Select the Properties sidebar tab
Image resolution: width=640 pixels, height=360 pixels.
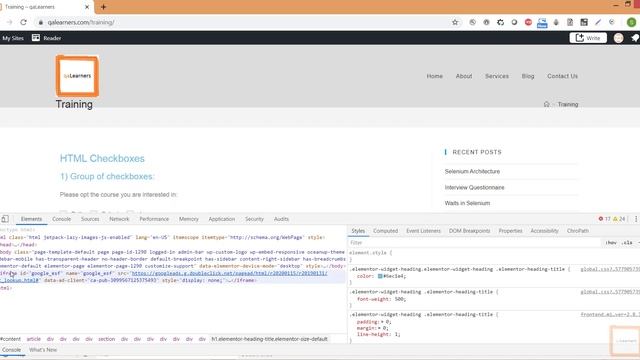[x=510, y=231]
